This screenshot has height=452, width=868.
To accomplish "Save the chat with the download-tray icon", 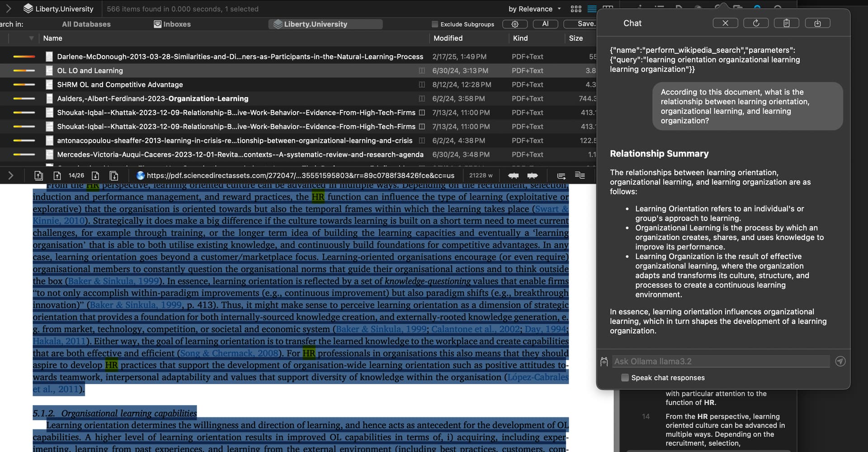I will click(x=817, y=23).
